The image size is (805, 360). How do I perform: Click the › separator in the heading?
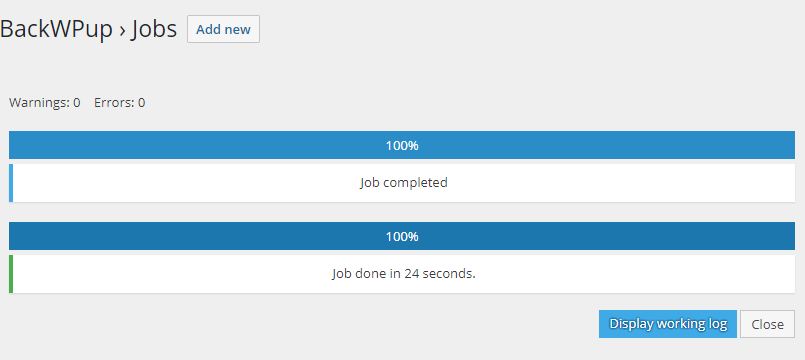pyautogui.click(x=122, y=31)
